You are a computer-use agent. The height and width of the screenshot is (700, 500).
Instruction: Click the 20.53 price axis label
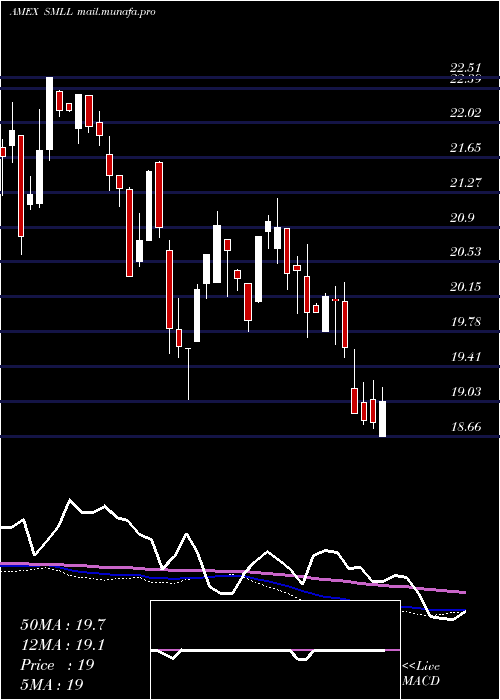(x=465, y=252)
